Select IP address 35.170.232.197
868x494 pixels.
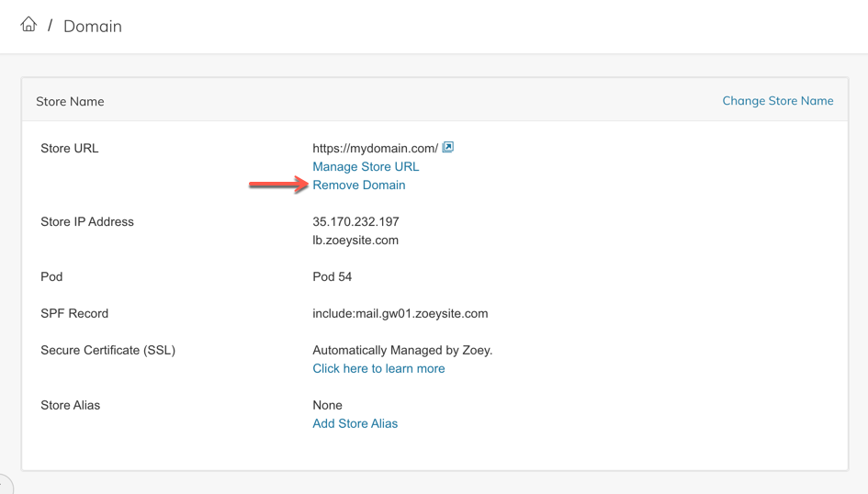(356, 222)
